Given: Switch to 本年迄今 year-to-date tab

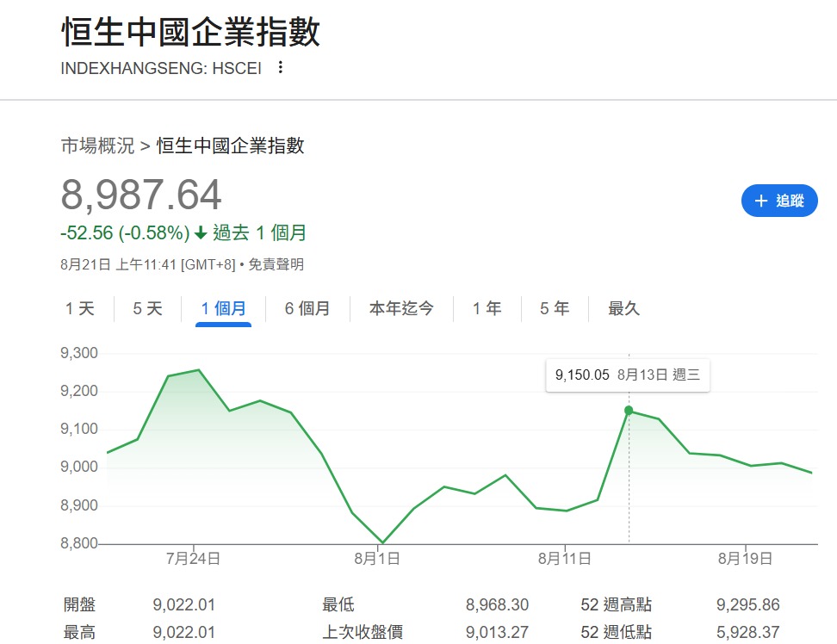Looking at the screenshot, I should tap(401, 309).
